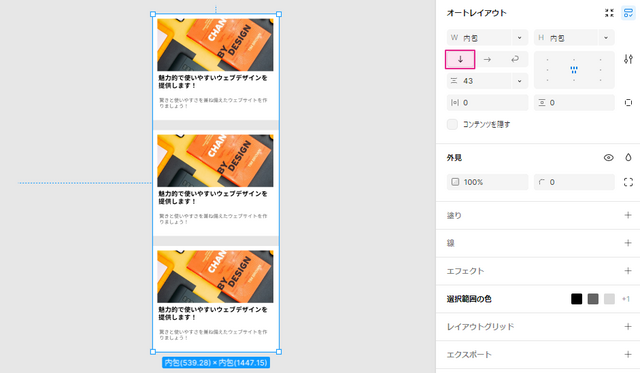Click individual corner radius icon
This screenshot has height=373, width=640.
point(628,182)
